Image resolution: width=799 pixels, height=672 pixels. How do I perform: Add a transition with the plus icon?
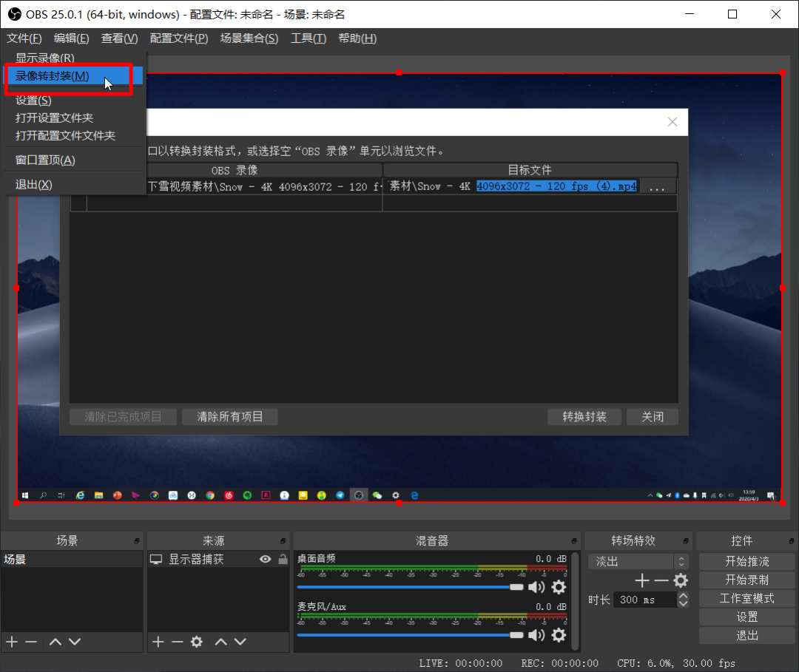[642, 580]
